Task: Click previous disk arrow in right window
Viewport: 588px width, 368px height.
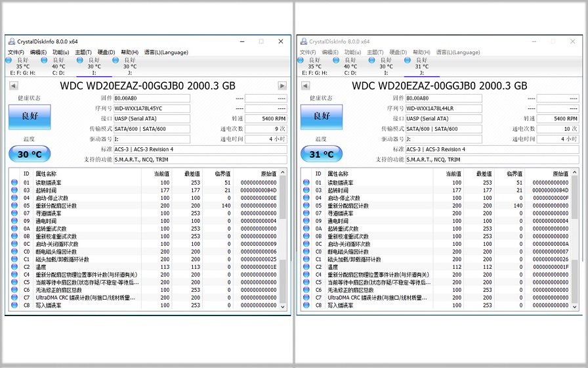Action: point(305,85)
